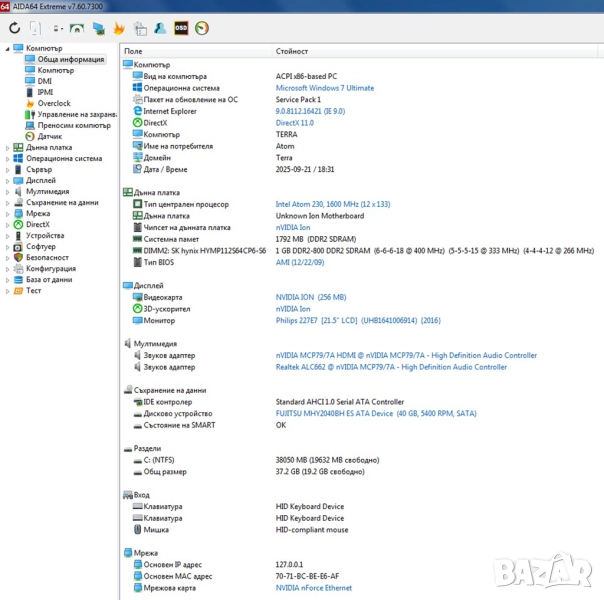Open the network monitor toolbar icon
The height and width of the screenshot is (600, 604).
[x=77, y=28]
